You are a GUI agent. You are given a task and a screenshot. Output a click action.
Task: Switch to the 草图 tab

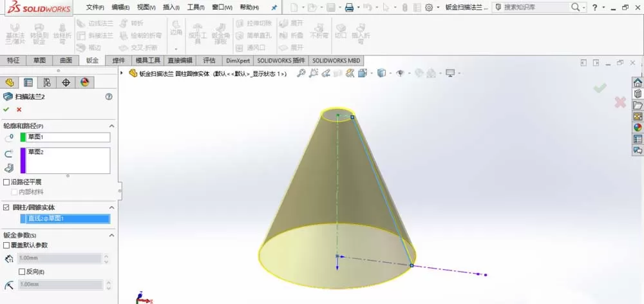39,61
